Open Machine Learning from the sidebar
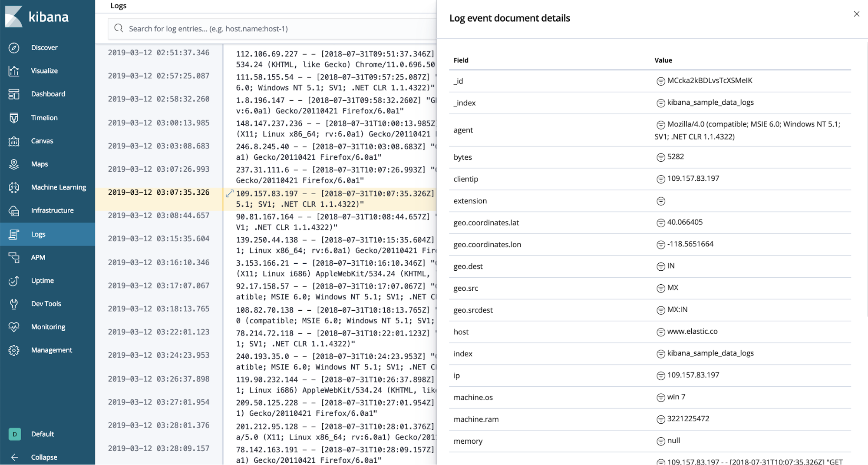Viewport: 868px width, 465px height. click(x=58, y=187)
